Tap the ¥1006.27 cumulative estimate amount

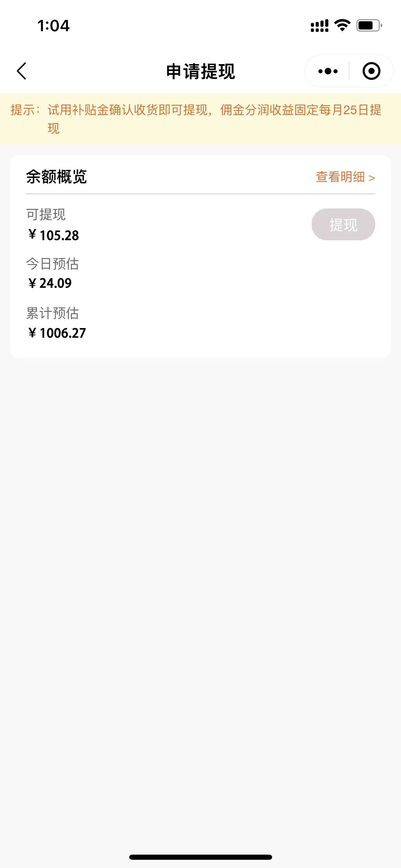click(x=57, y=333)
